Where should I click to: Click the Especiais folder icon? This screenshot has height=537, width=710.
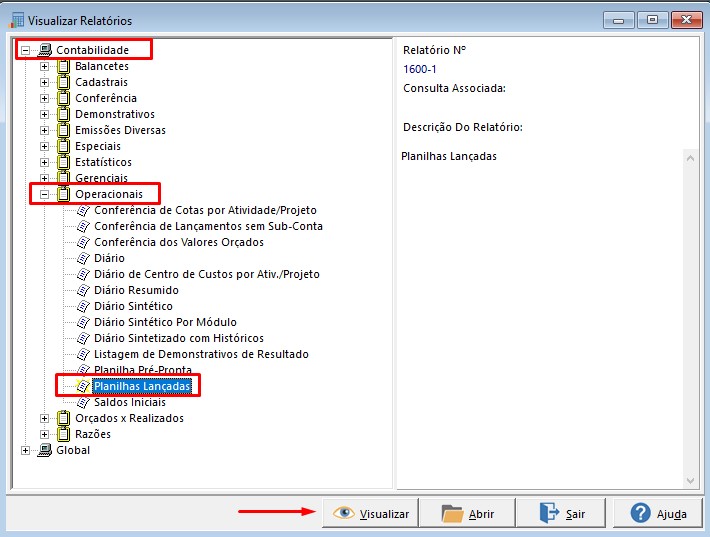63,146
